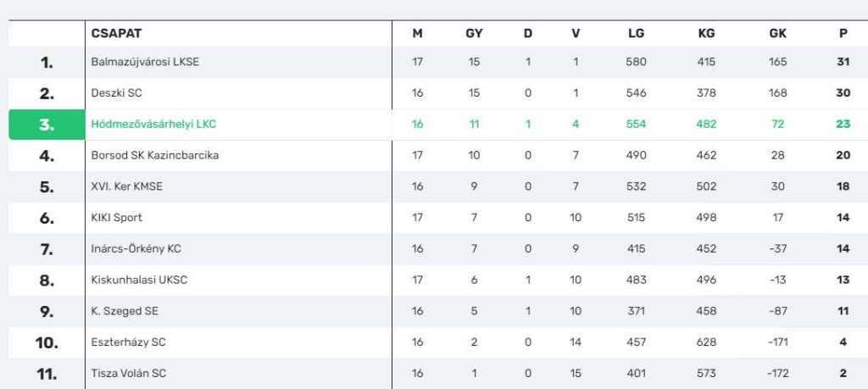Viewport: 868px width, 389px height.
Task: Open the Deszki SC team link
Action: (x=116, y=93)
